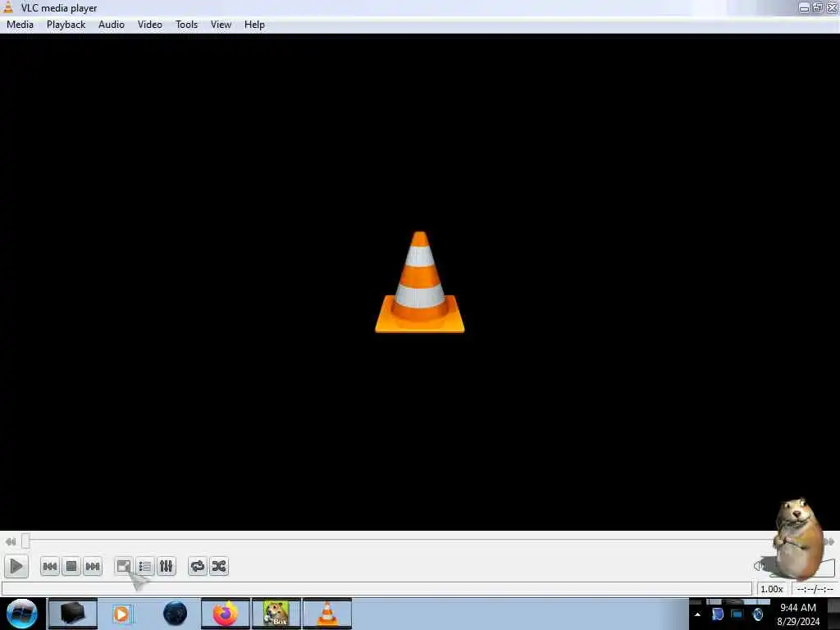Open the Tools menu

tap(186, 25)
